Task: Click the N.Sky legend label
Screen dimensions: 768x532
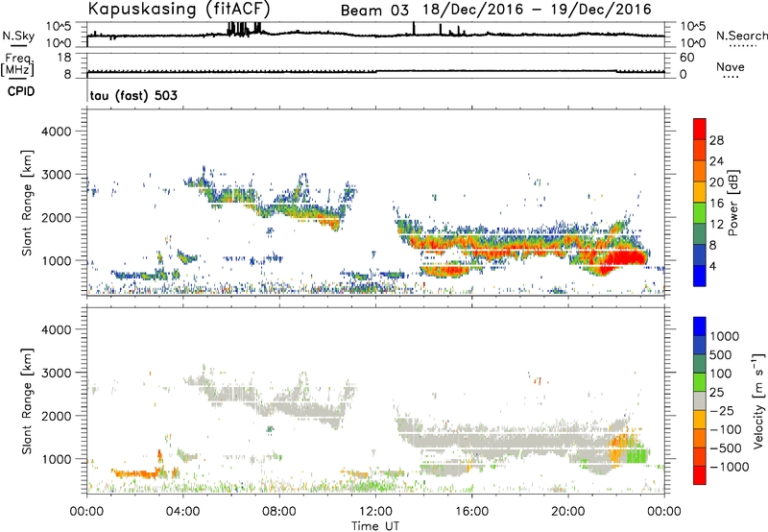Action: (x=18, y=36)
